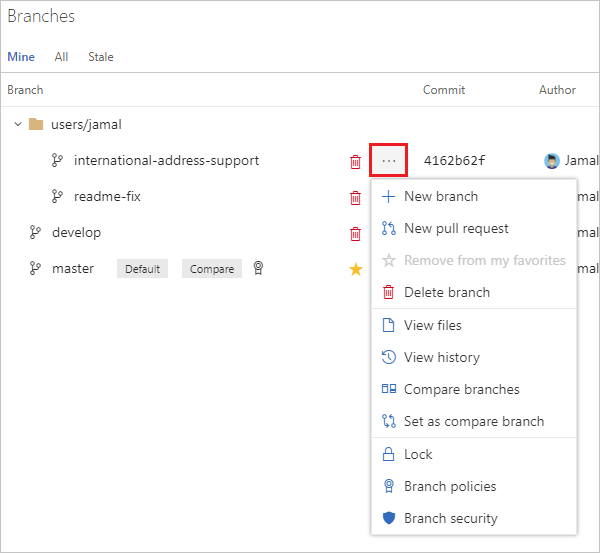Image resolution: width=600 pixels, height=553 pixels.
Task: Switch to the Mine tab
Action: (21, 57)
